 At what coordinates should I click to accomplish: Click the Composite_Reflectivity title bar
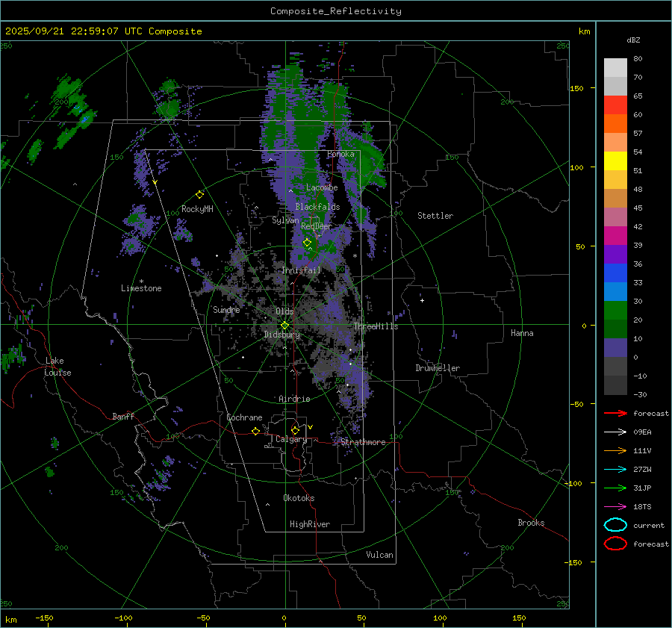pos(335,10)
